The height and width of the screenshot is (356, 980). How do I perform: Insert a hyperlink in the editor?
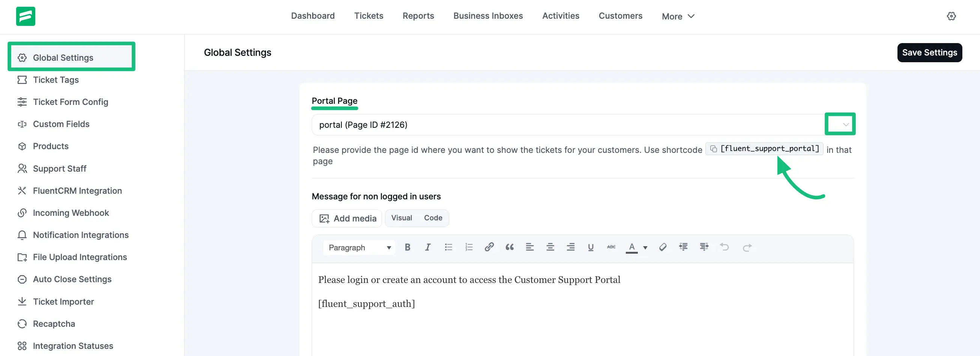pyautogui.click(x=489, y=247)
